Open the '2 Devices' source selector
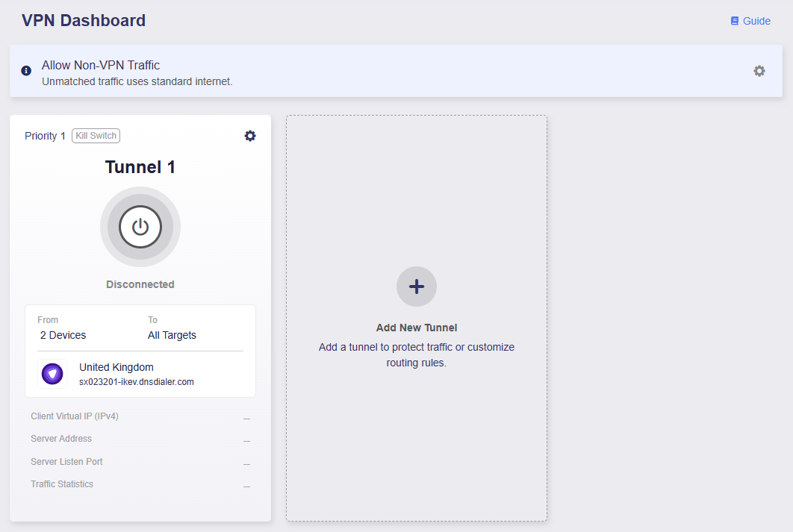This screenshot has width=793, height=532. click(64, 335)
